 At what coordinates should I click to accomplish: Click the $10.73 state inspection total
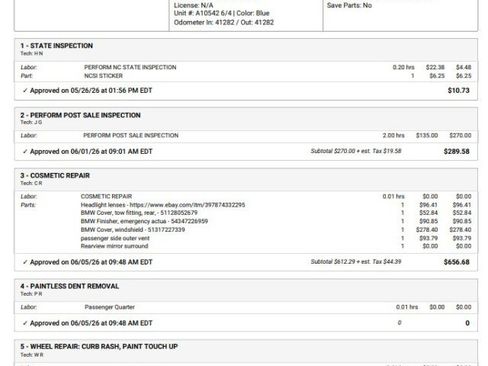(x=458, y=90)
